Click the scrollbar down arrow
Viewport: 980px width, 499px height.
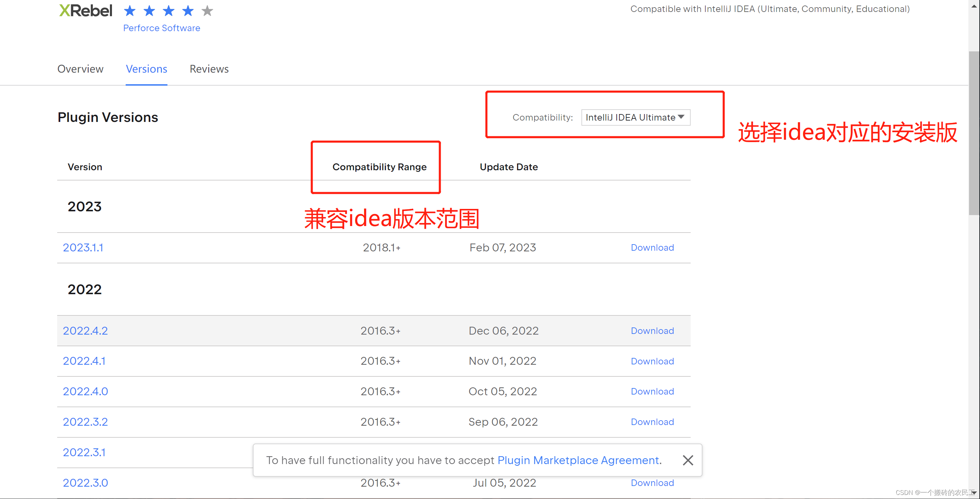[974, 492]
